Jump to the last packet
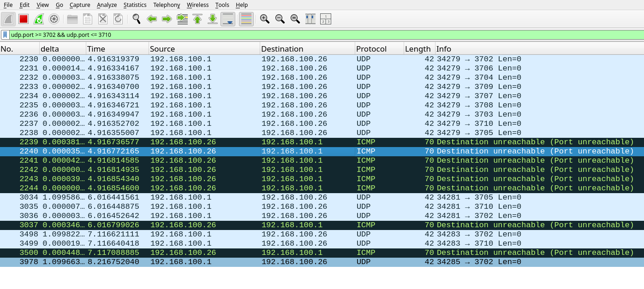Screen dimensions: 644x289 (213, 19)
